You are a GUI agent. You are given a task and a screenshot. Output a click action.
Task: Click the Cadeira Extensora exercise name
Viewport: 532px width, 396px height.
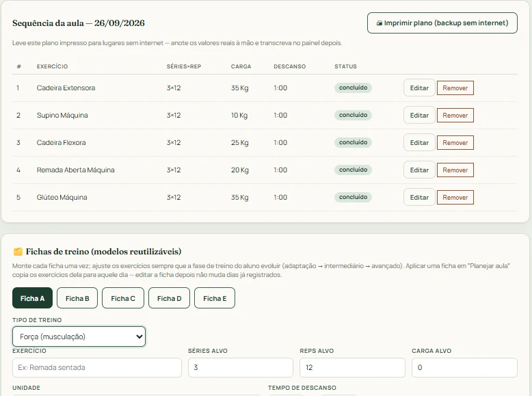[66, 88]
